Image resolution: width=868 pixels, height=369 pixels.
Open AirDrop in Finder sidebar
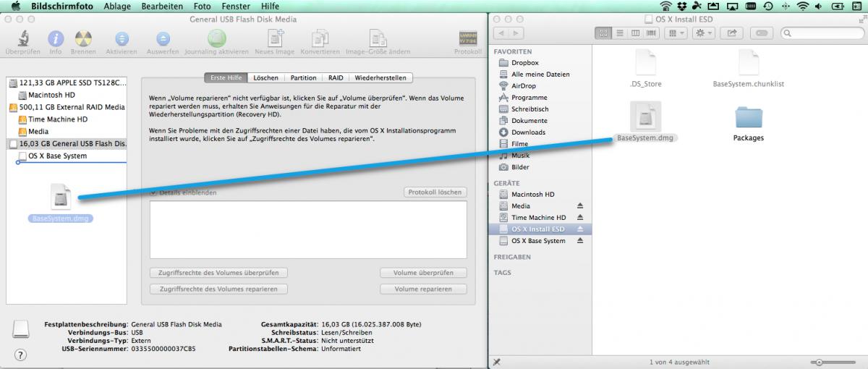point(540,86)
